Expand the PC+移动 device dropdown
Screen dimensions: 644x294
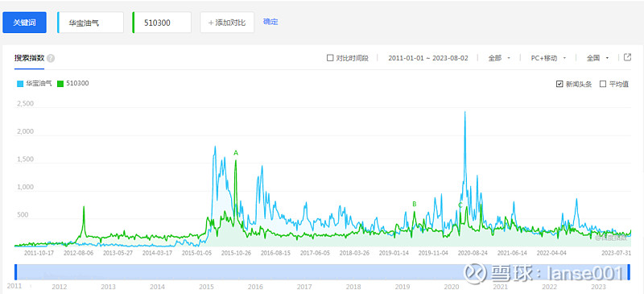pyautogui.click(x=548, y=58)
